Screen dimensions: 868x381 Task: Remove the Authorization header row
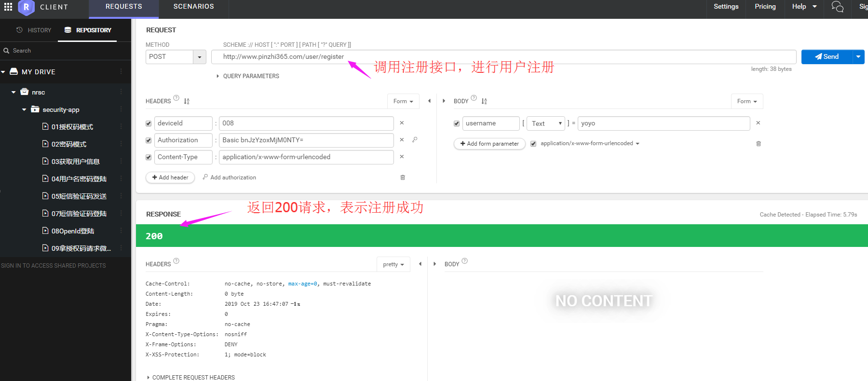click(x=402, y=140)
